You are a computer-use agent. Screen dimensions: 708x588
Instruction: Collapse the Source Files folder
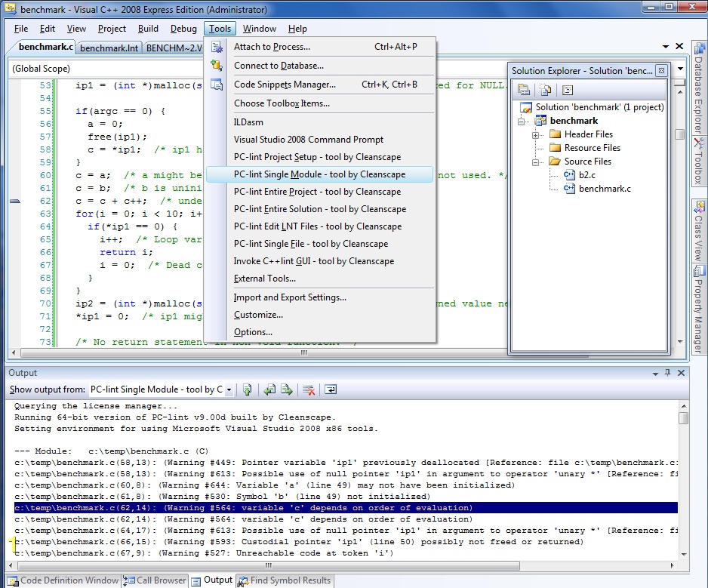535,162
